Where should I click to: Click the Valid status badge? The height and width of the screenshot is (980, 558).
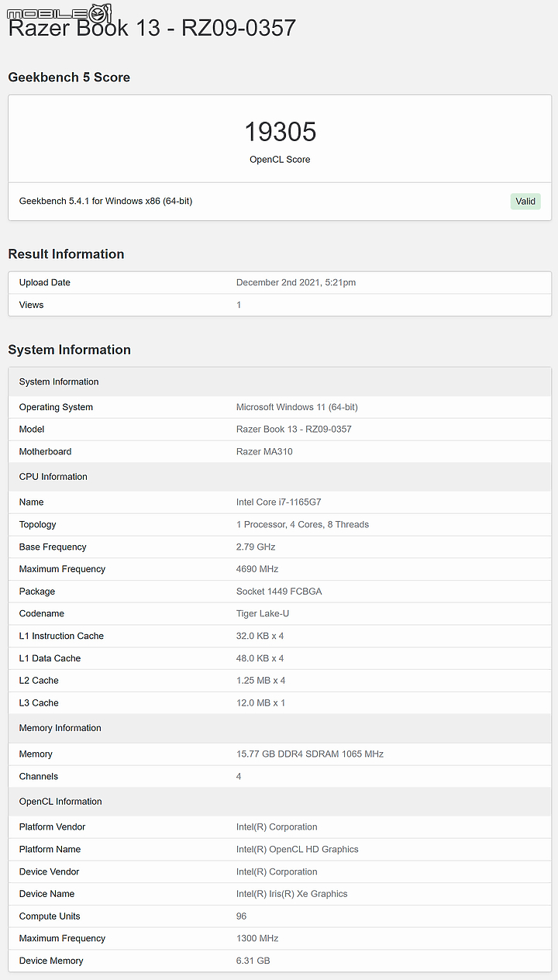(x=525, y=202)
